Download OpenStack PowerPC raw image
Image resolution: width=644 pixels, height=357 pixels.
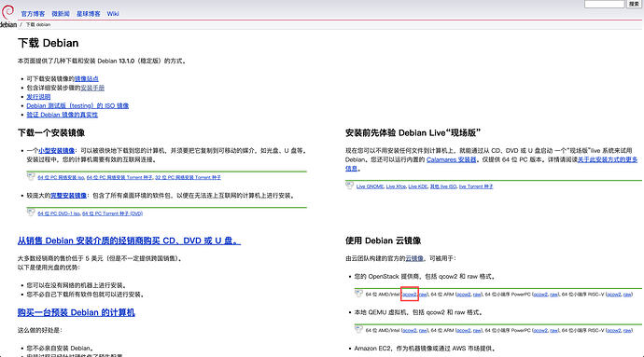(x=554, y=295)
